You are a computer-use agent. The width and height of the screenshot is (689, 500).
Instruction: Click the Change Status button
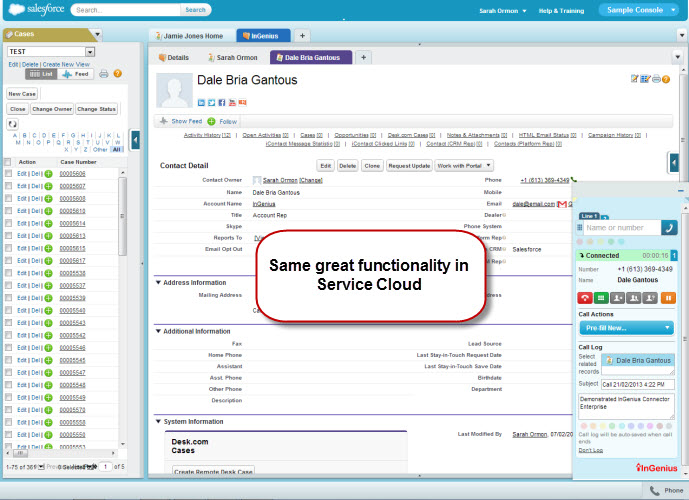pyautogui.click(x=96, y=109)
